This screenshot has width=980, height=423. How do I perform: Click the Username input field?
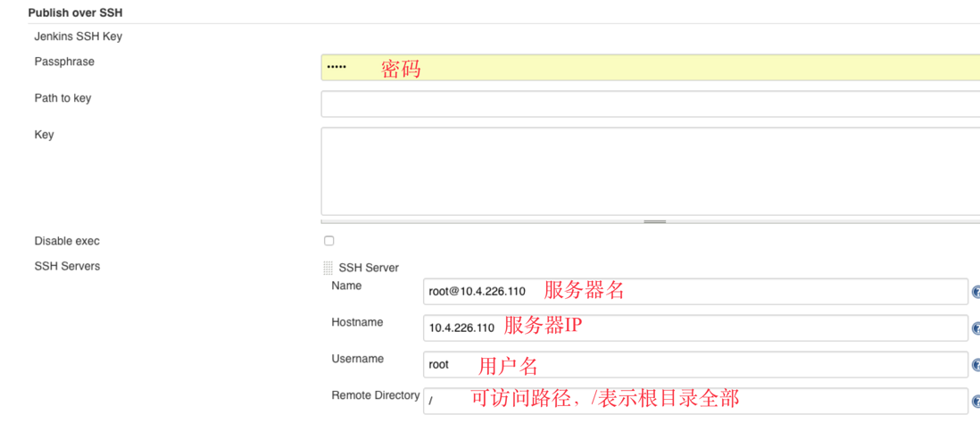pos(695,364)
